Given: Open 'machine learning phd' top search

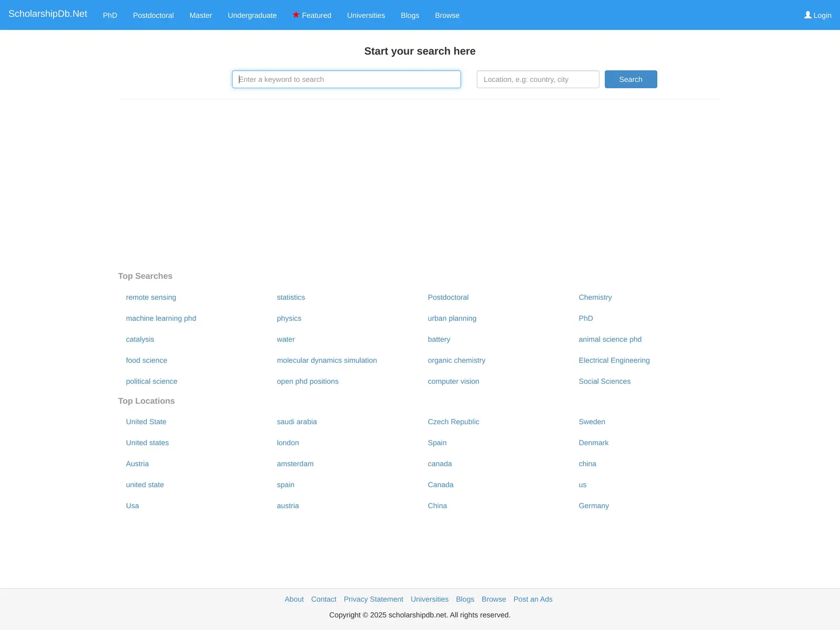Looking at the screenshot, I should click(161, 318).
